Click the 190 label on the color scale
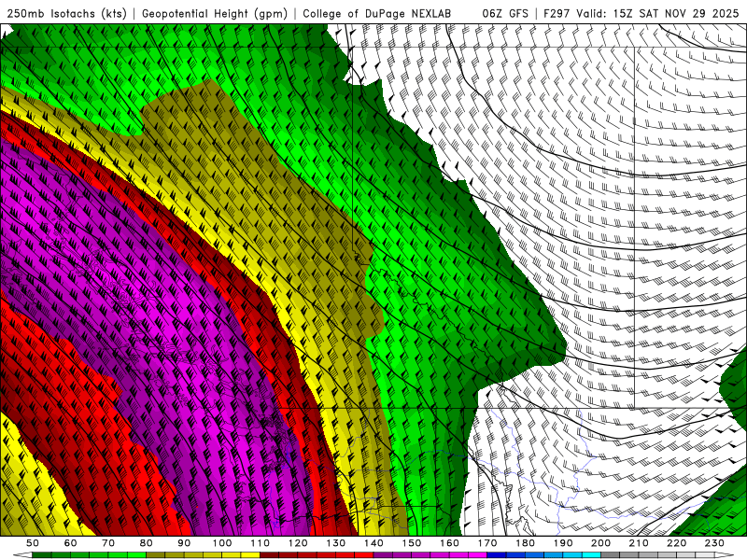Screen dimensions: 747x560 pyautogui.click(x=563, y=543)
